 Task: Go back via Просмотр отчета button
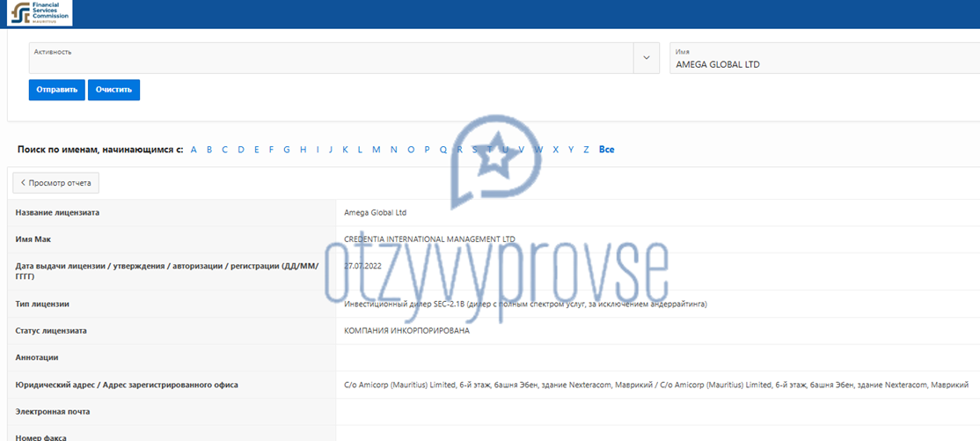55,183
